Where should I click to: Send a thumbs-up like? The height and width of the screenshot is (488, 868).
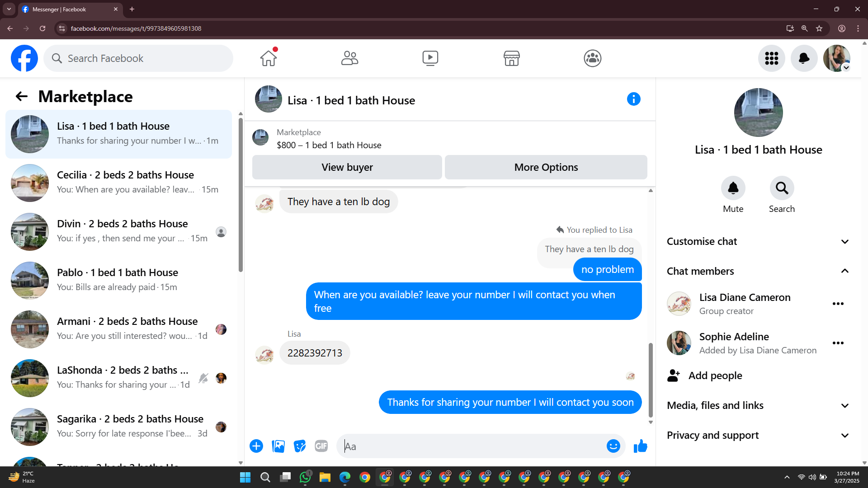[640, 446]
